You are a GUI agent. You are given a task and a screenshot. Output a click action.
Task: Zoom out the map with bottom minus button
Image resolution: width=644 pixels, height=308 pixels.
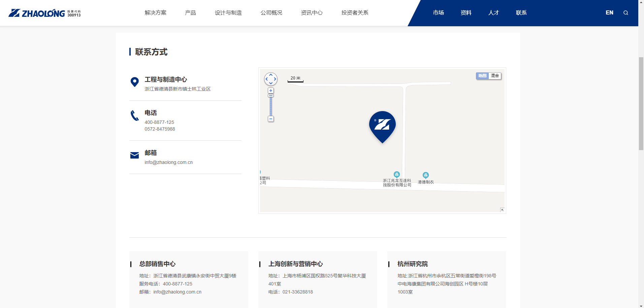271,119
